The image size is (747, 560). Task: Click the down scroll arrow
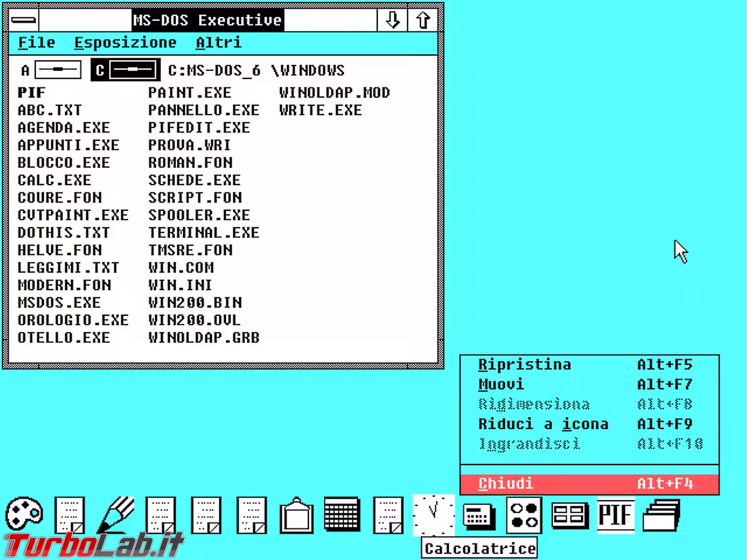(x=393, y=20)
